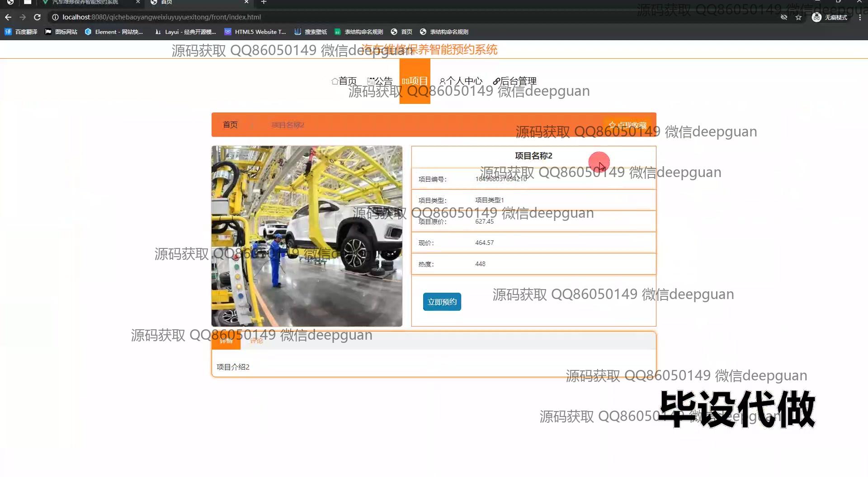Click the 项目介绍2 description text
Viewport: 868px width, 477px height.
pyautogui.click(x=233, y=367)
